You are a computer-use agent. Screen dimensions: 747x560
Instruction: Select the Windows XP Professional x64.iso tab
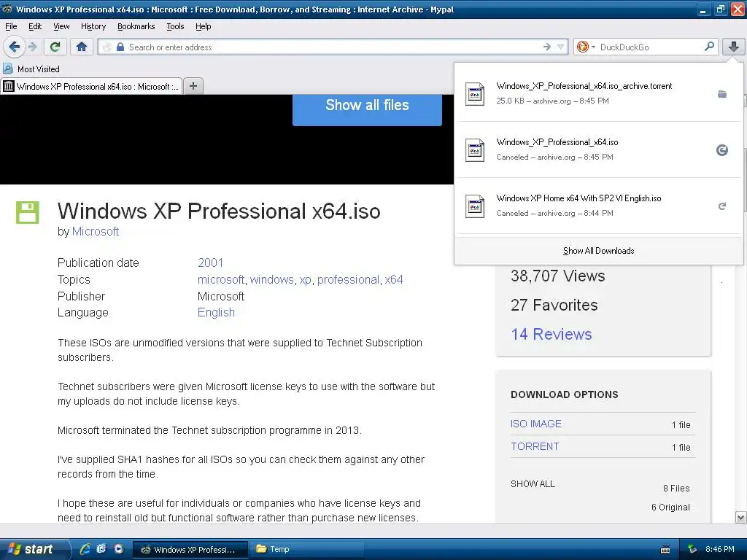pyautogui.click(x=91, y=86)
